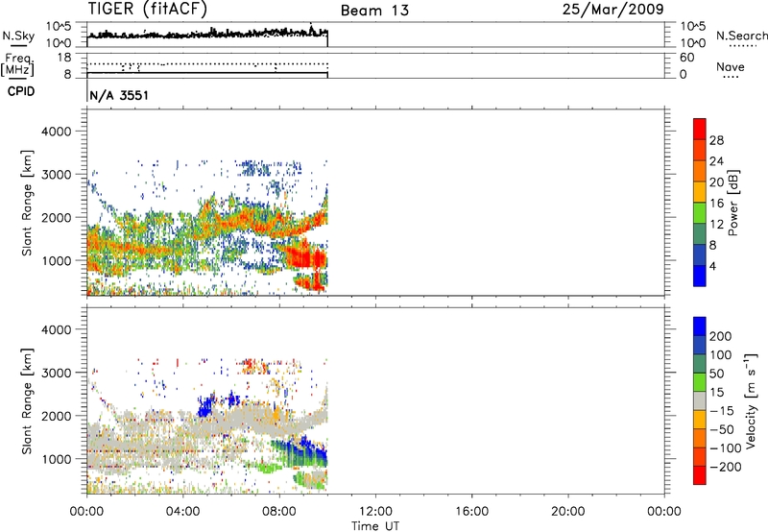Click the dotted Nave line in frequency panel
Viewport: 768px width, 532px height.
(207, 64)
